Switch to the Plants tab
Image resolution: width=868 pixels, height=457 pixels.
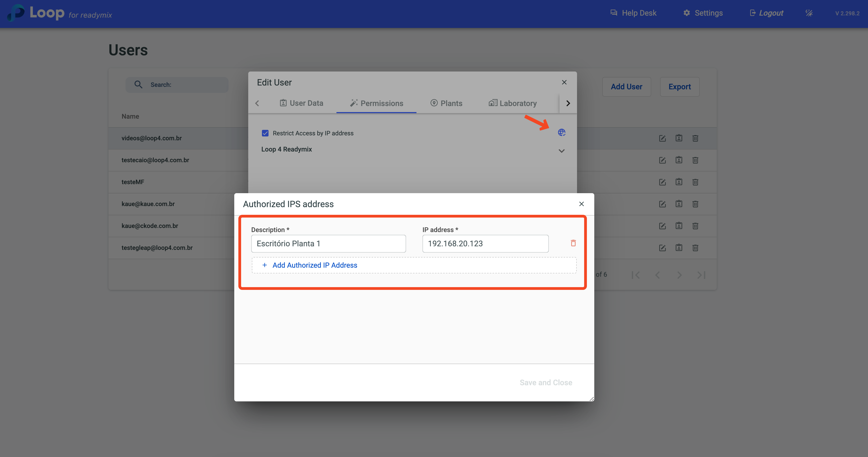[446, 103]
